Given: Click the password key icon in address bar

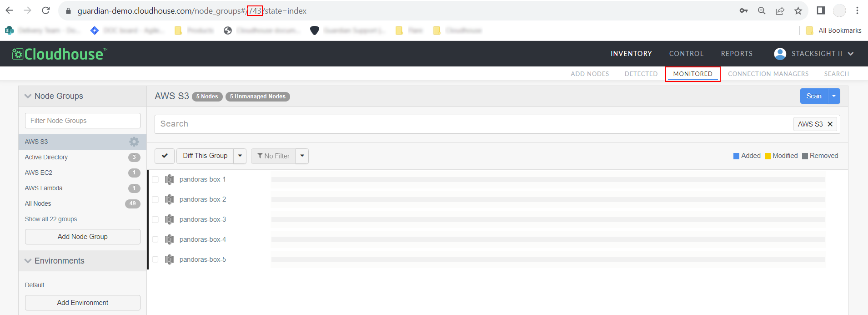Looking at the screenshot, I should tap(744, 10).
